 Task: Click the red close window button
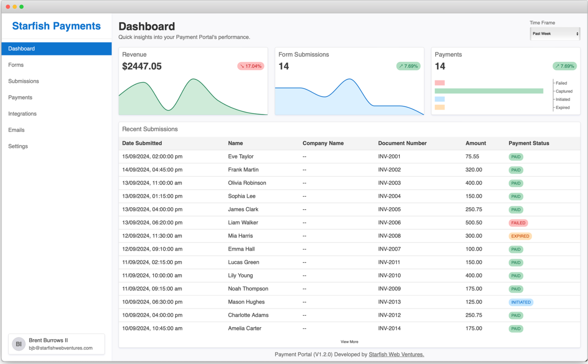(x=8, y=7)
